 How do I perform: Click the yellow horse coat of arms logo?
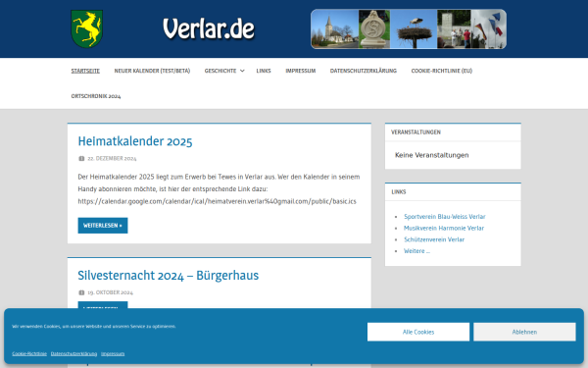pyautogui.click(x=86, y=28)
